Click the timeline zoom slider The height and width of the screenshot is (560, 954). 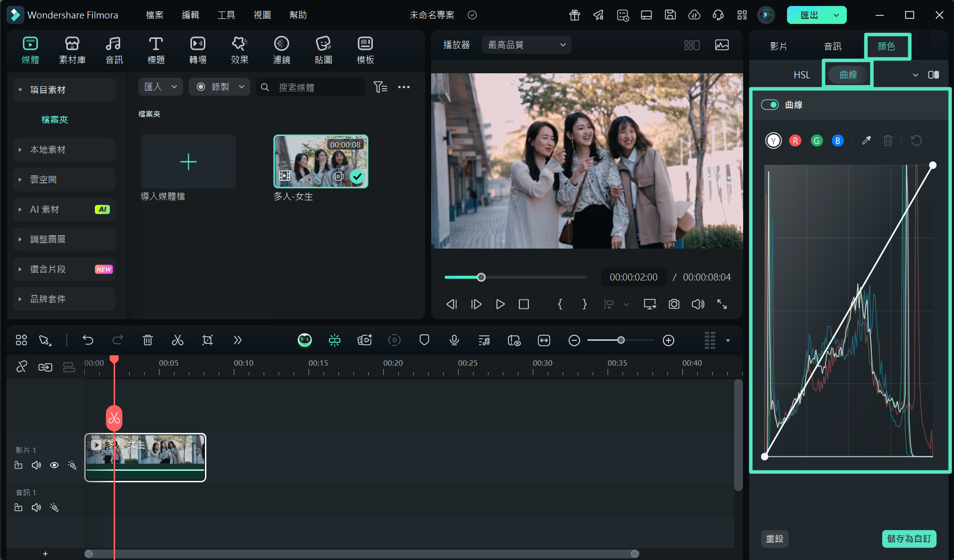point(621,340)
